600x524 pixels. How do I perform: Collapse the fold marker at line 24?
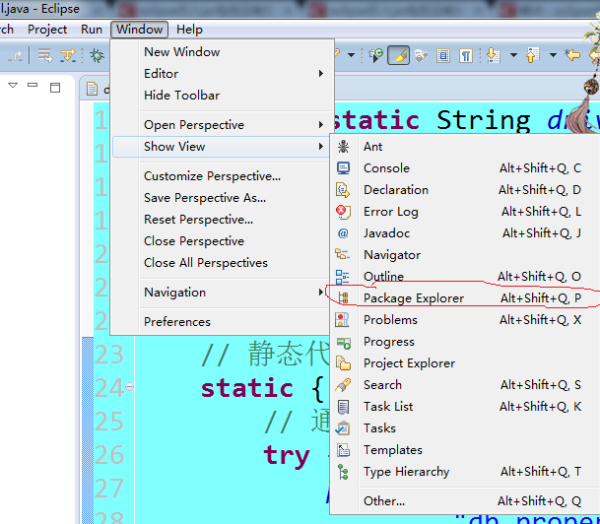[x=131, y=387]
